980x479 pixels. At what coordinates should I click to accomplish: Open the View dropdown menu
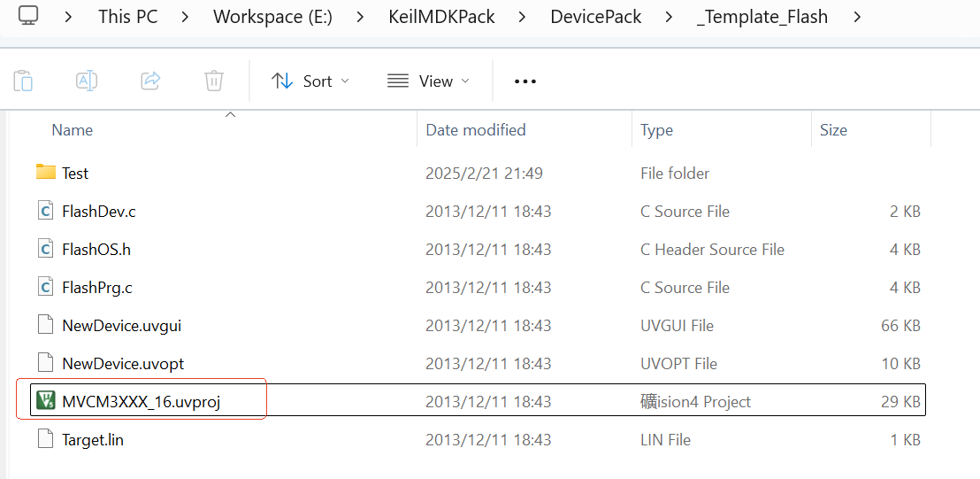pos(428,81)
